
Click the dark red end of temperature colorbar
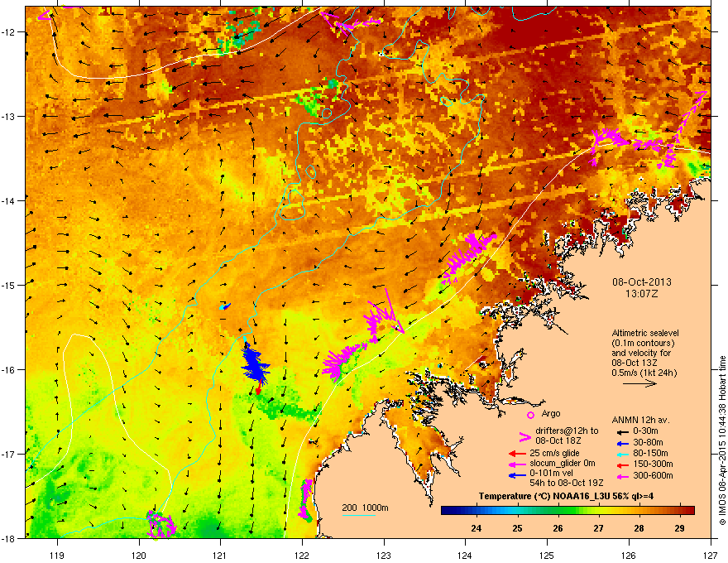[690, 511]
